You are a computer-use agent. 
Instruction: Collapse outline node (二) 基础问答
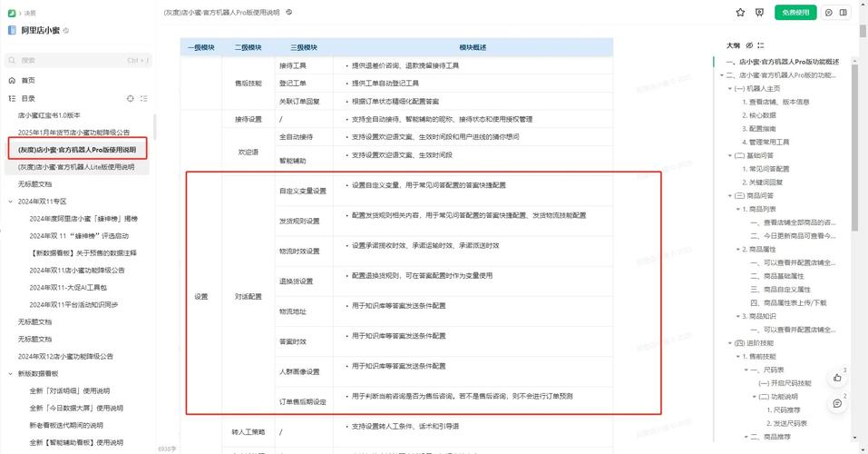coord(729,156)
